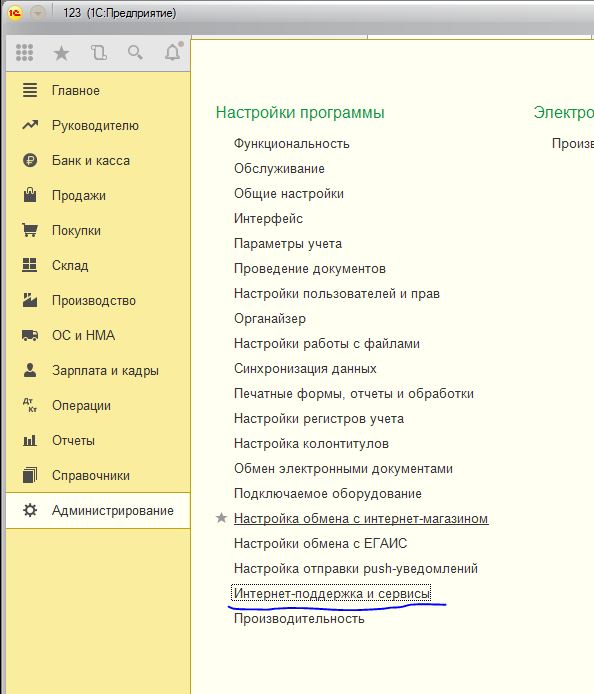Open Настройка колонтитулов link
Image resolution: width=594 pixels, height=694 pixels.
tap(311, 444)
